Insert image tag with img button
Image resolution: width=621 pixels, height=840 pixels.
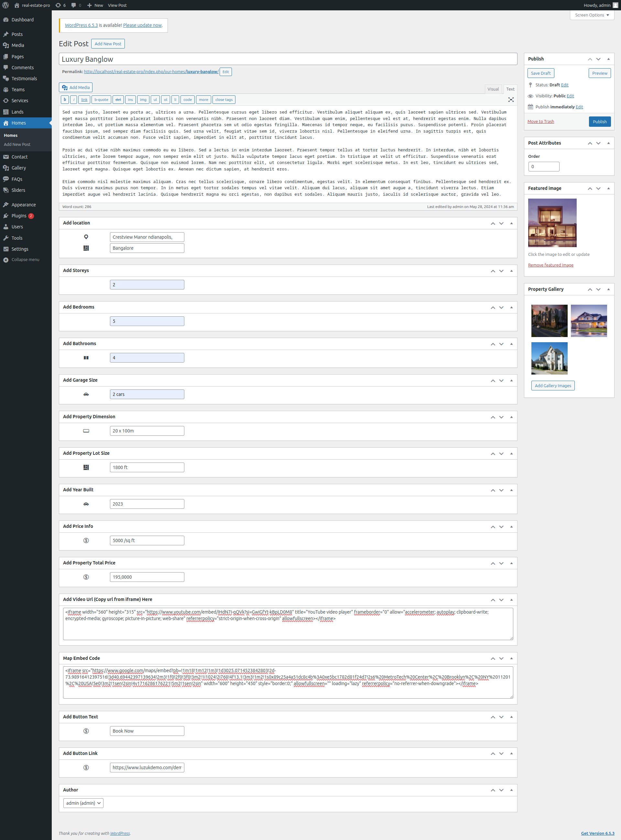143,100
